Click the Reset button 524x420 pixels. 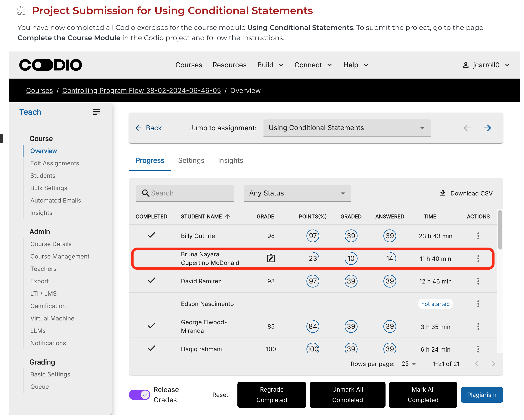(x=220, y=395)
